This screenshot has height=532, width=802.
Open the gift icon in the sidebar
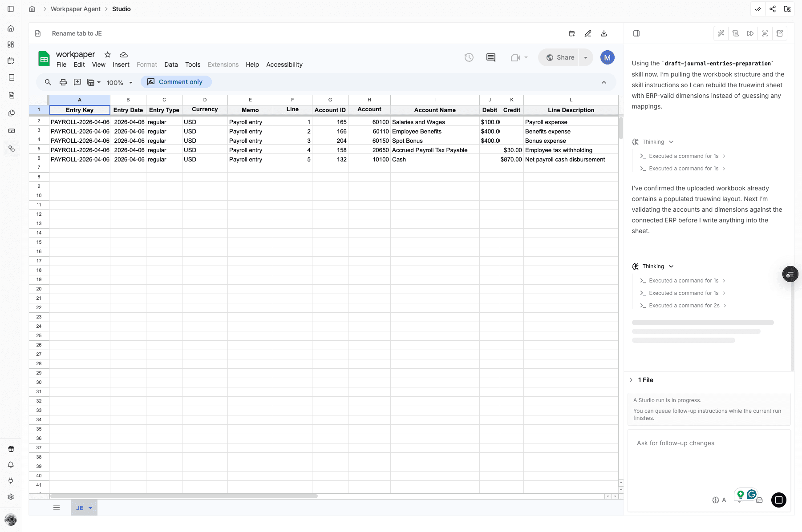pyautogui.click(x=11, y=449)
